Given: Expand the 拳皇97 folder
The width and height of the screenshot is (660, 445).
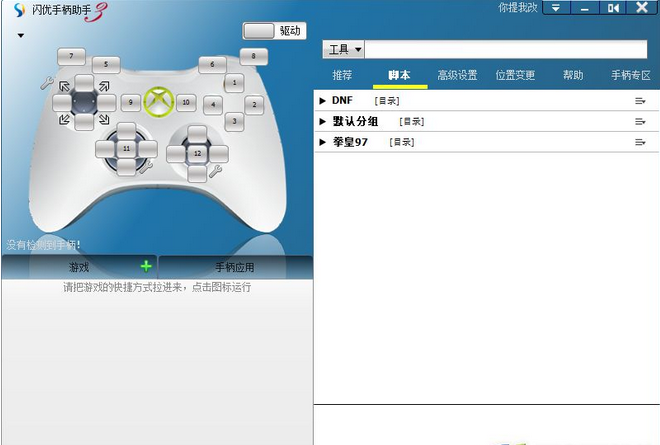Looking at the screenshot, I should [x=322, y=142].
